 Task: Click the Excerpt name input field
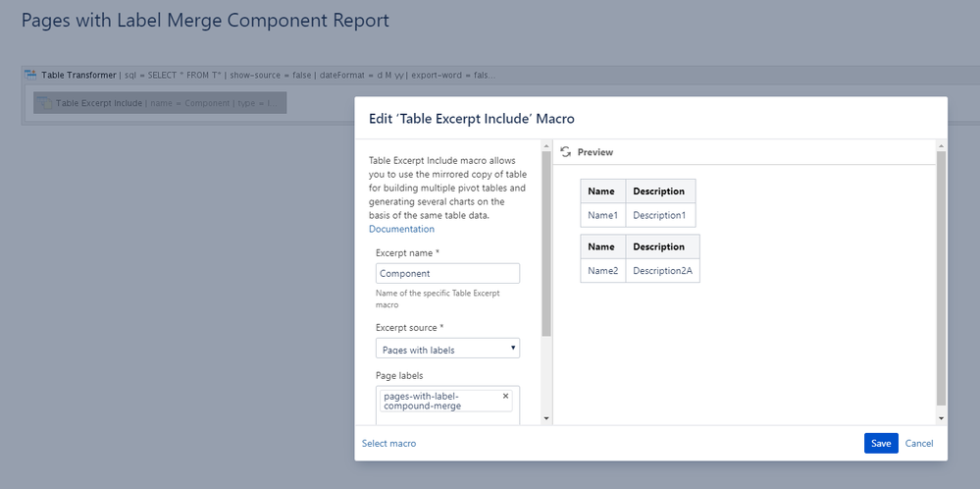[x=447, y=273]
